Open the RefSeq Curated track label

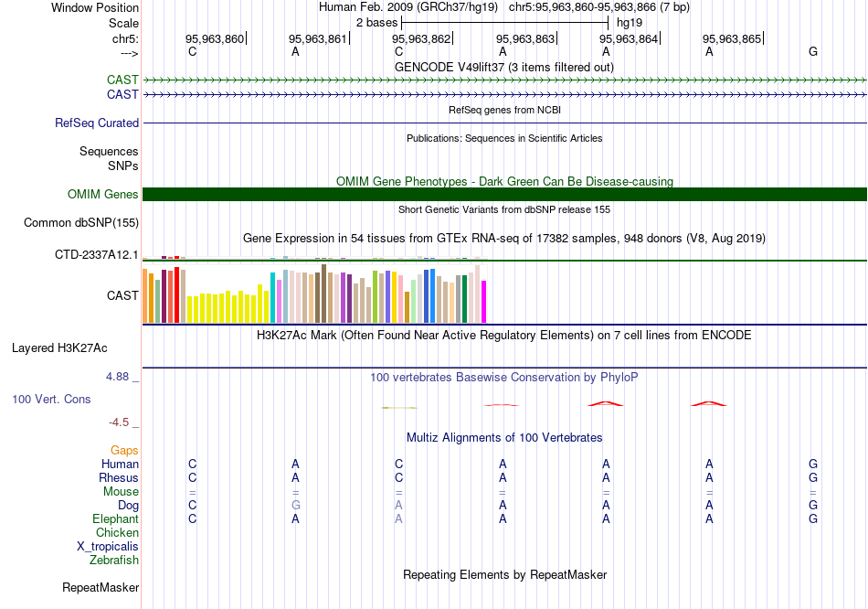pyautogui.click(x=97, y=123)
